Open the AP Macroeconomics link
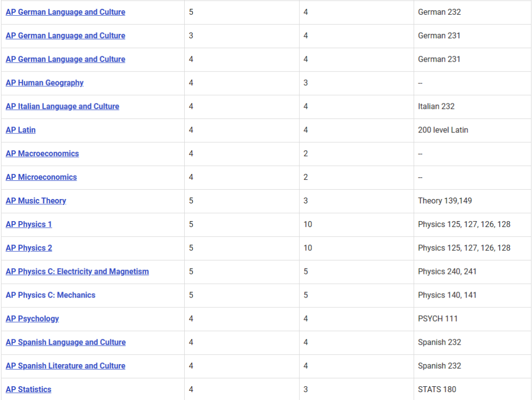 tap(42, 154)
